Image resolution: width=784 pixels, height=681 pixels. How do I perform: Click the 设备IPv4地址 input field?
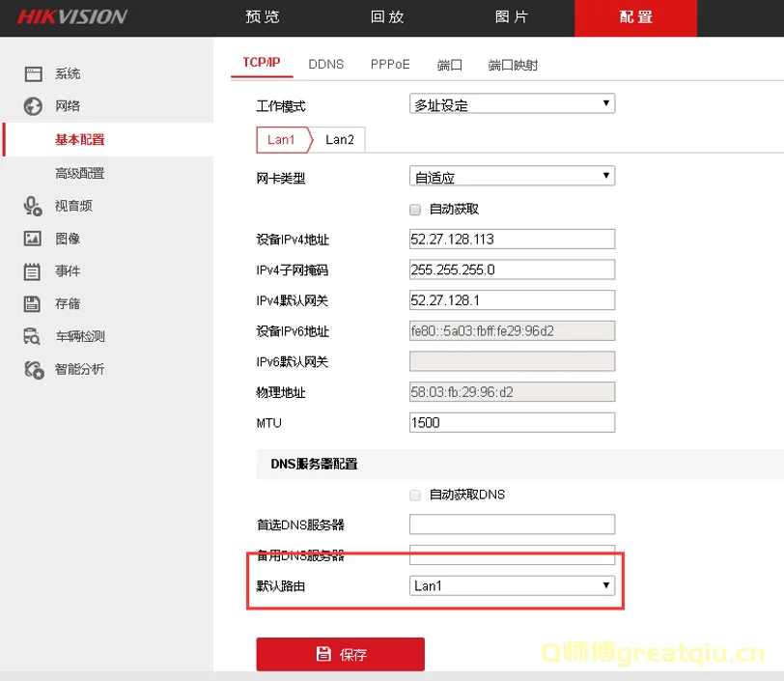pyautogui.click(x=512, y=239)
